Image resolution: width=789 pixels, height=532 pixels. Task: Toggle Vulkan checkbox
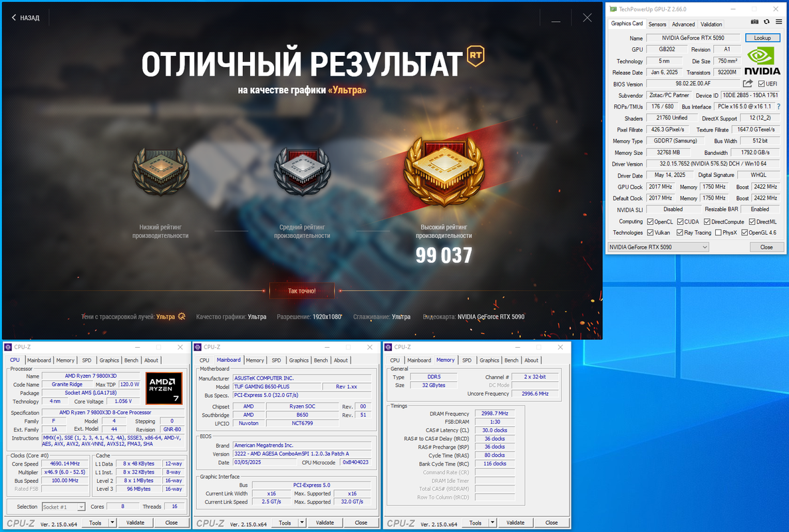click(650, 233)
